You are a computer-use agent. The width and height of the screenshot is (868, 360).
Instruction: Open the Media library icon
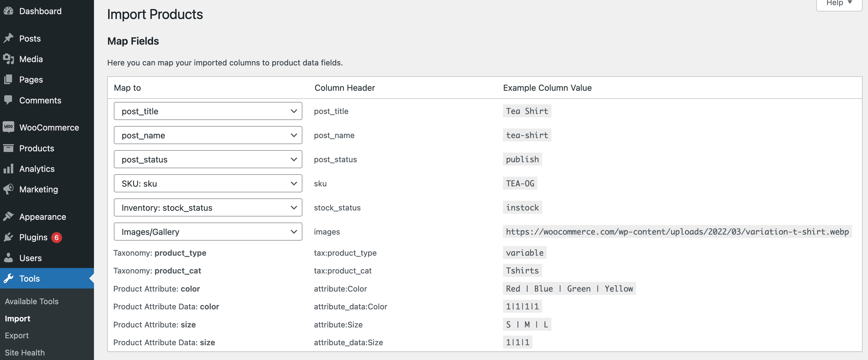point(8,59)
